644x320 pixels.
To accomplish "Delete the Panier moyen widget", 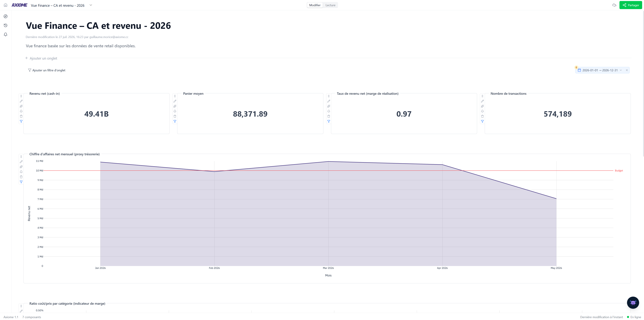I will tap(175, 116).
